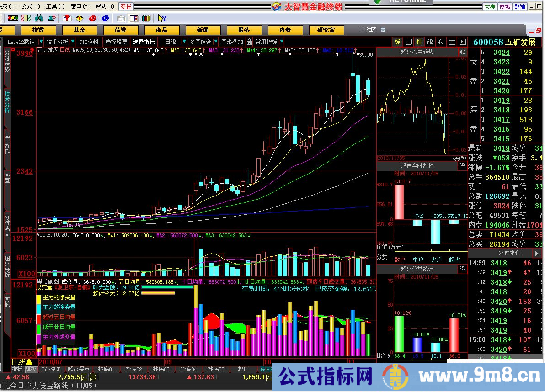Click the red 委托 button
The width and height of the screenshot is (545, 392).
tap(126, 6)
